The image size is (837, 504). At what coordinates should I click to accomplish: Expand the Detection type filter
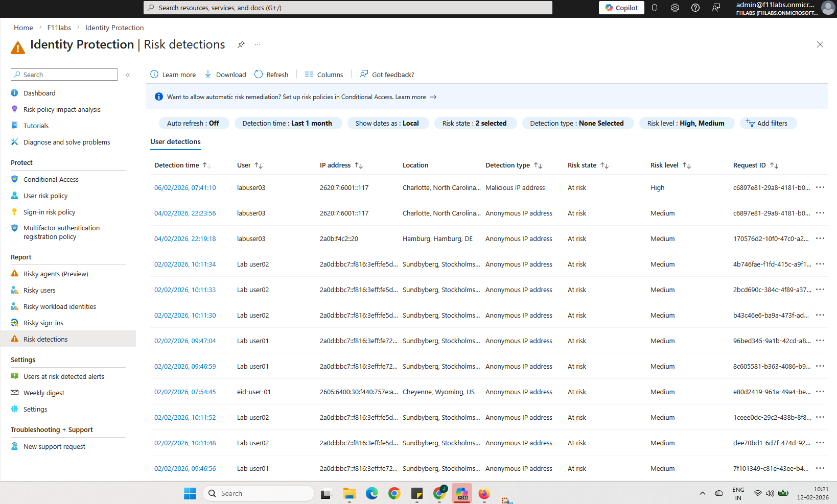[577, 123]
